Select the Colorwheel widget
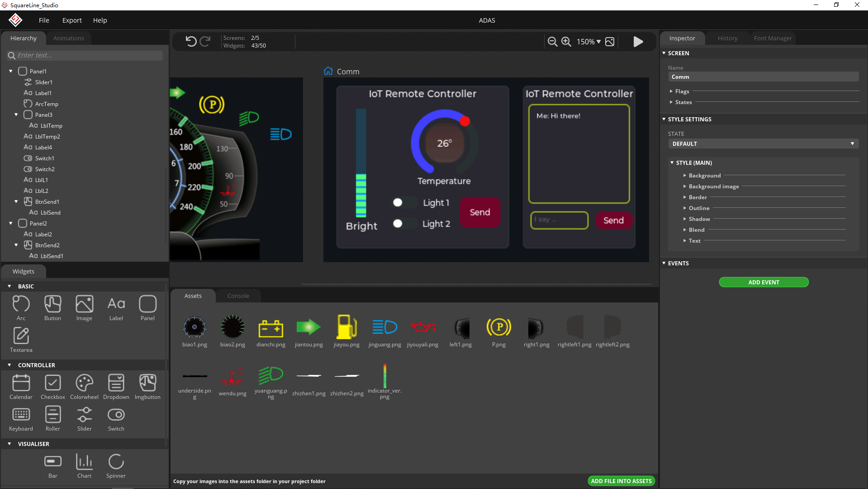This screenshot has width=868, height=489. click(x=84, y=387)
